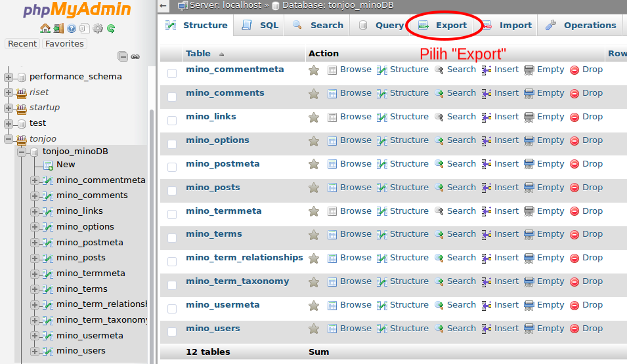
Task: Click the collapse all icon in navigation
Action: click(123, 57)
